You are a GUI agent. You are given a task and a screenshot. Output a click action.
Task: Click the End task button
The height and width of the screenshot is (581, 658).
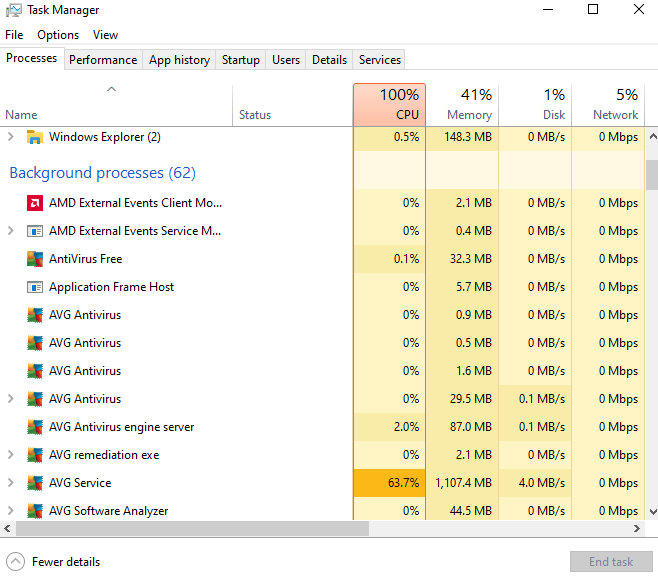pyautogui.click(x=611, y=562)
